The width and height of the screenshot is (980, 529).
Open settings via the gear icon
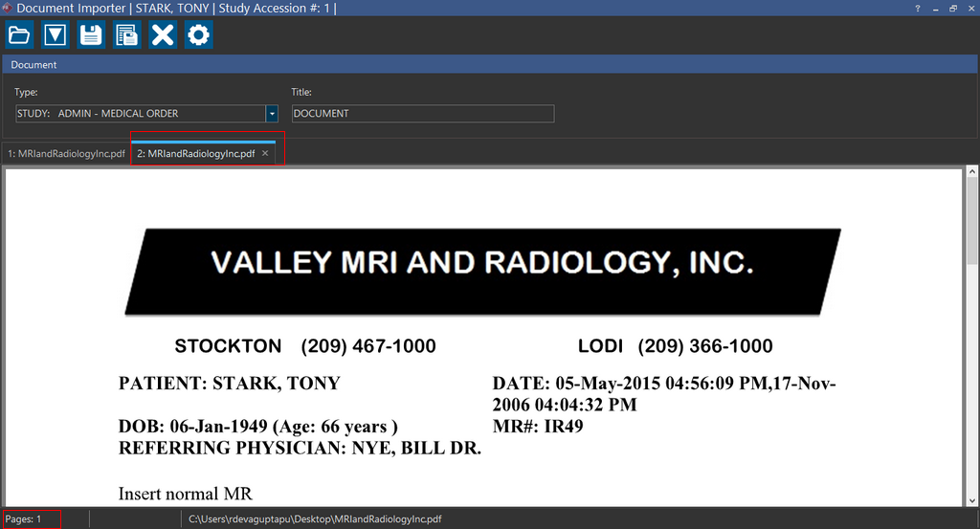click(x=198, y=35)
